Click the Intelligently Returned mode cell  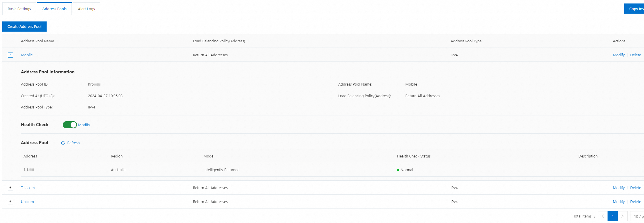tap(221, 170)
